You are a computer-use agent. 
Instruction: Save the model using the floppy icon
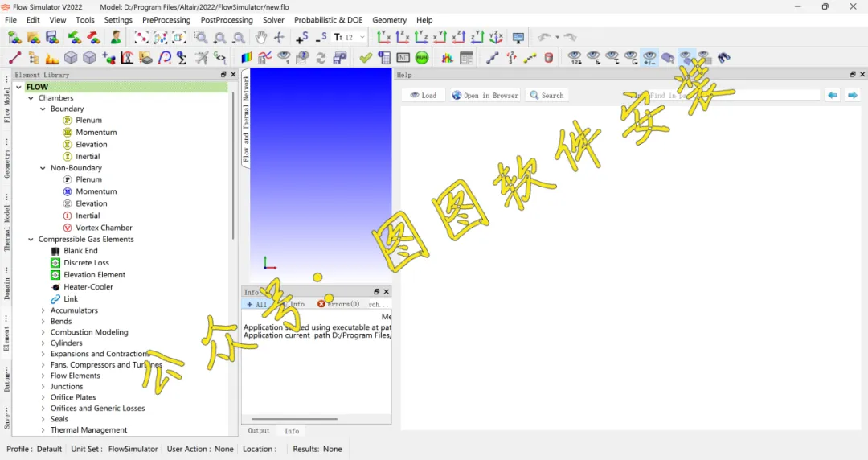[x=52, y=38]
